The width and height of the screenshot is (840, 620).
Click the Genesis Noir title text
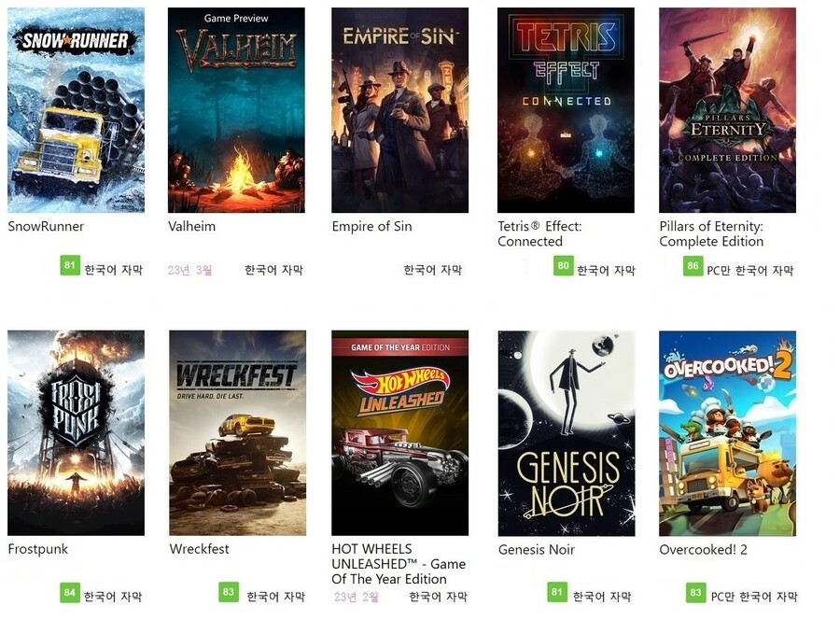click(x=537, y=549)
